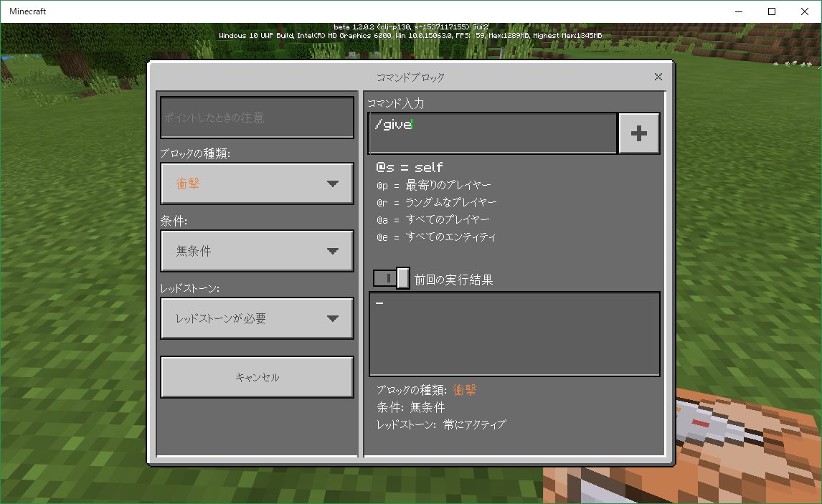Click the コマンドブロック dialog title
Screen dimensions: 822x504
tap(410, 77)
